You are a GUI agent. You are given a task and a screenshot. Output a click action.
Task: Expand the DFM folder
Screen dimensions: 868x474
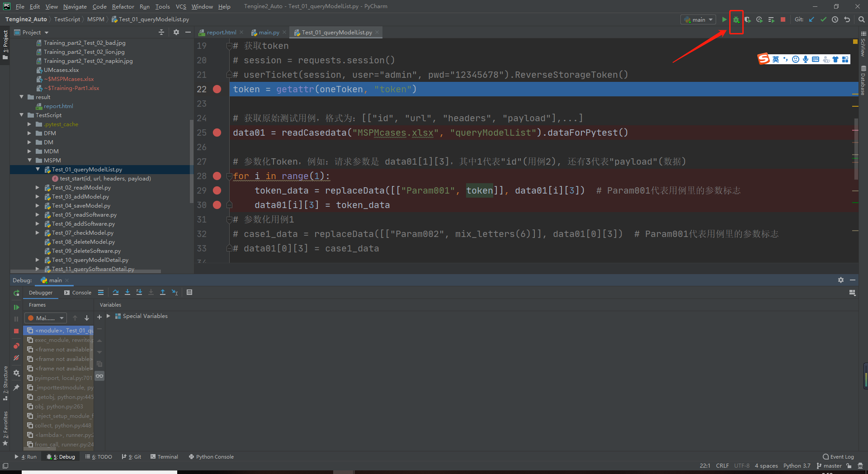[29, 133]
